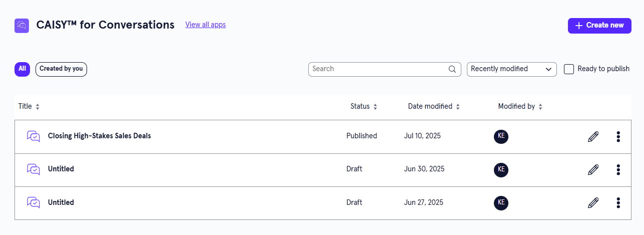Edit the Untitled draft from Jun 30, 2025

click(593, 170)
